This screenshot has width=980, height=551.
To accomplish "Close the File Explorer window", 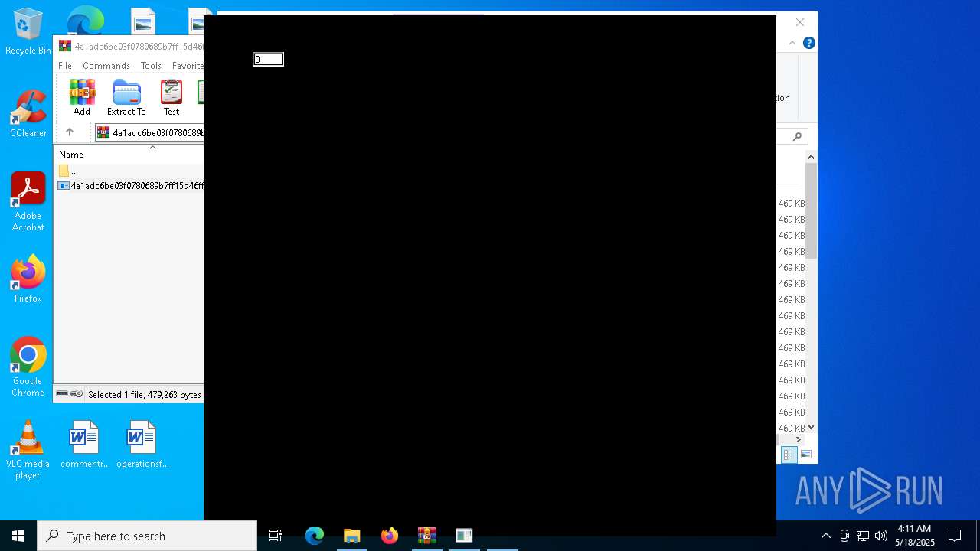I will (800, 22).
